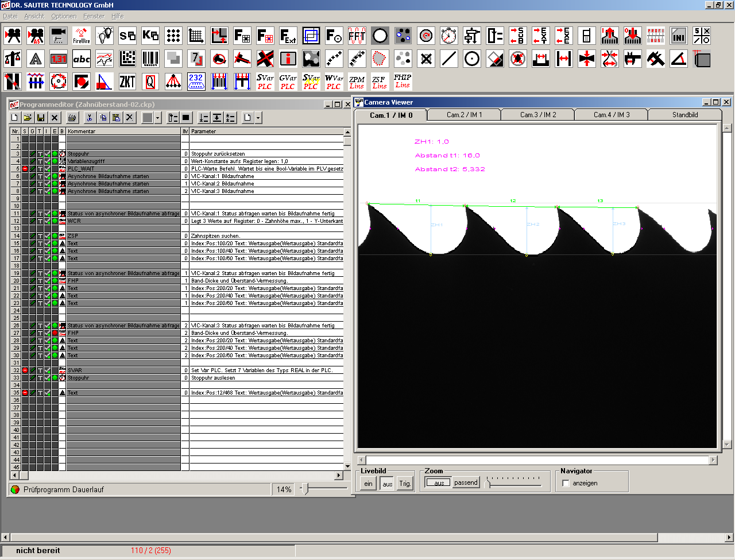Open the Standbild tab
The image size is (735, 560).
(x=684, y=115)
